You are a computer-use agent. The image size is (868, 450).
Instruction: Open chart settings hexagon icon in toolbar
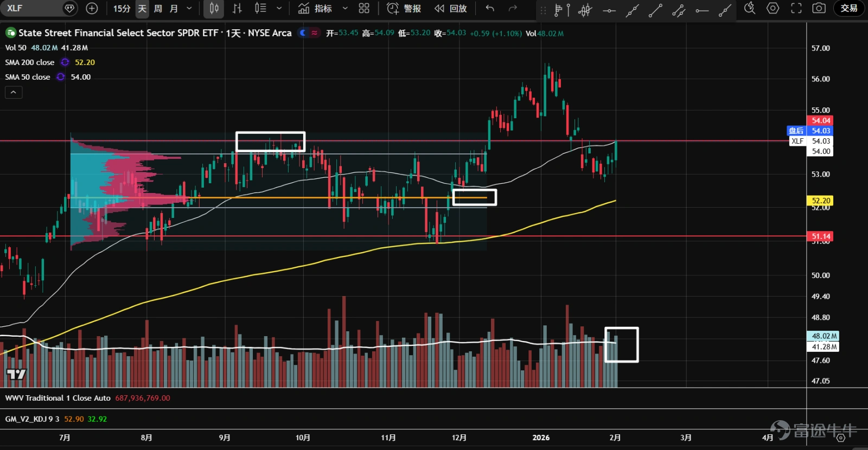pos(773,8)
